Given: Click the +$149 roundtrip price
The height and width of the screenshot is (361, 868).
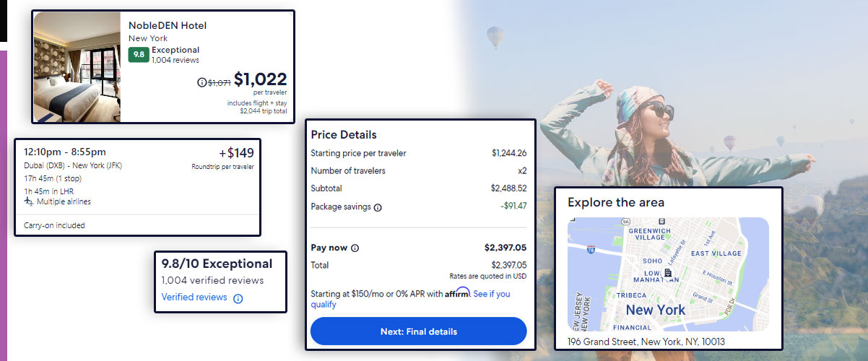Looking at the screenshot, I should [x=236, y=152].
